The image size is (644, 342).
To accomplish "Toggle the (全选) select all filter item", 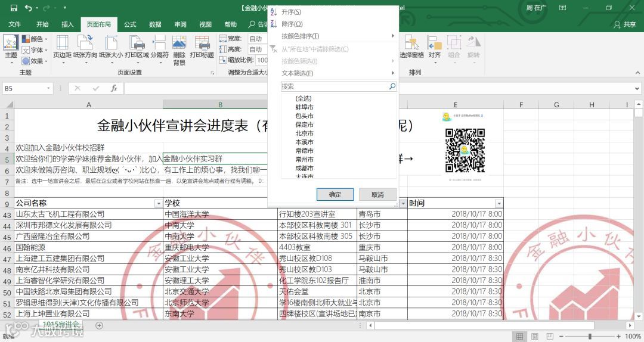I will (x=303, y=98).
